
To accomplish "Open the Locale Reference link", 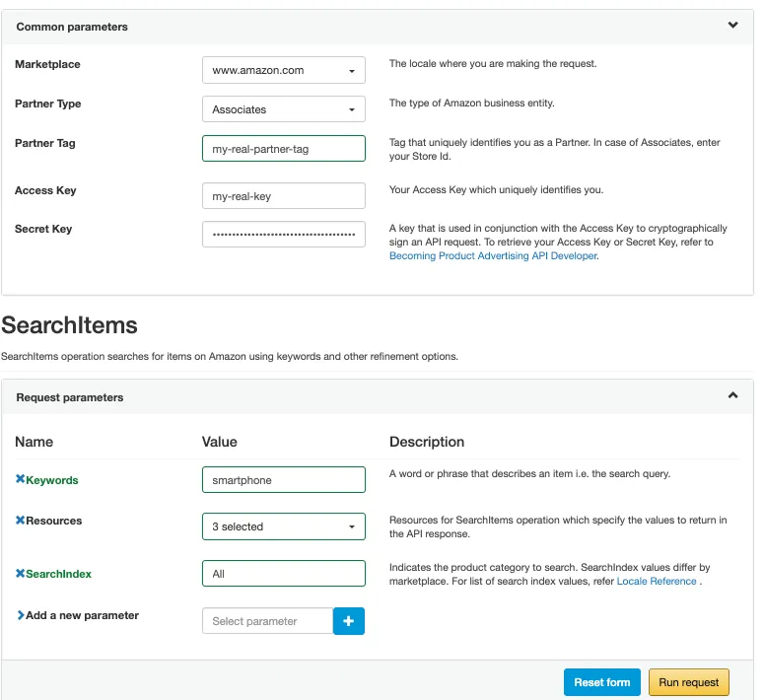I will (x=657, y=582).
